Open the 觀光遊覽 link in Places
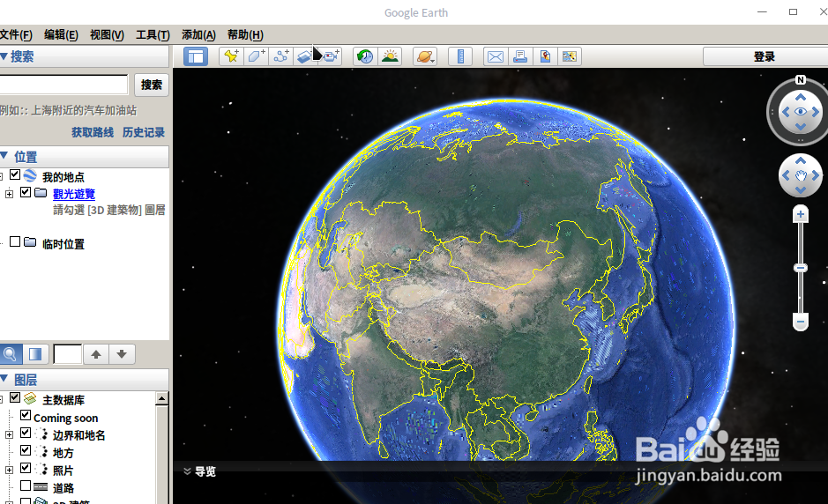828x504 pixels. (74, 194)
